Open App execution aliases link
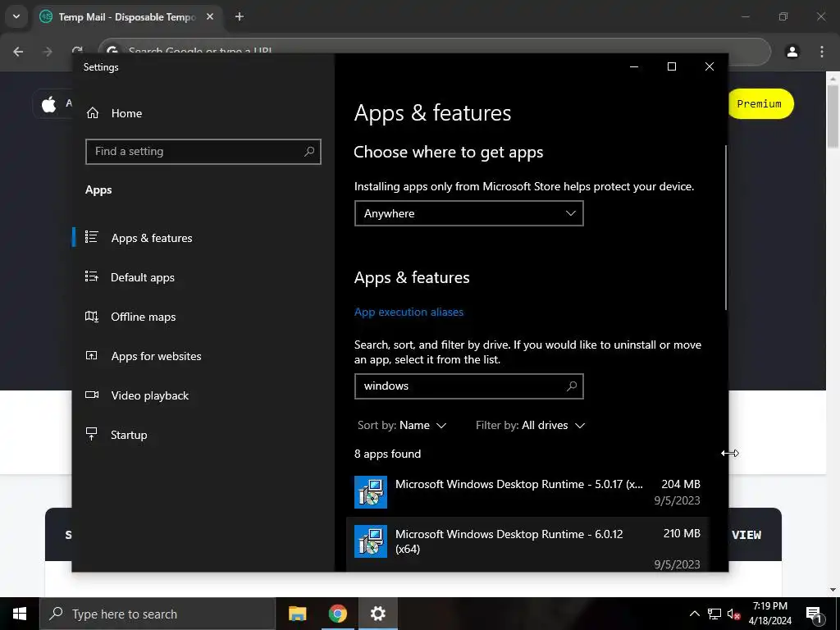The width and height of the screenshot is (840, 630). (409, 312)
